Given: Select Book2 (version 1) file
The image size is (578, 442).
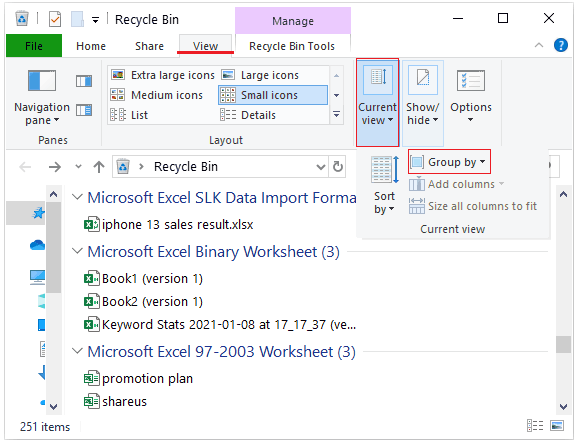Looking at the screenshot, I should (143, 302).
